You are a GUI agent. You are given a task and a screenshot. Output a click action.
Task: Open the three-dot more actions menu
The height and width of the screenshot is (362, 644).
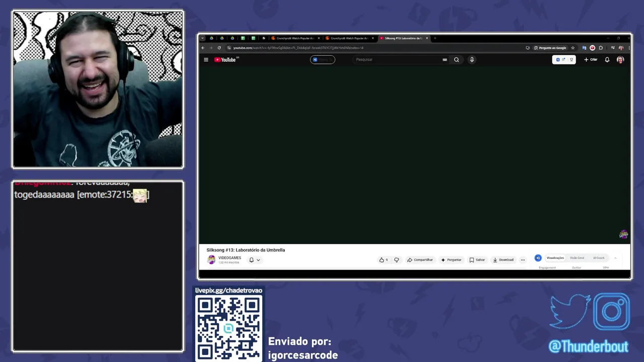coord(523,260)
